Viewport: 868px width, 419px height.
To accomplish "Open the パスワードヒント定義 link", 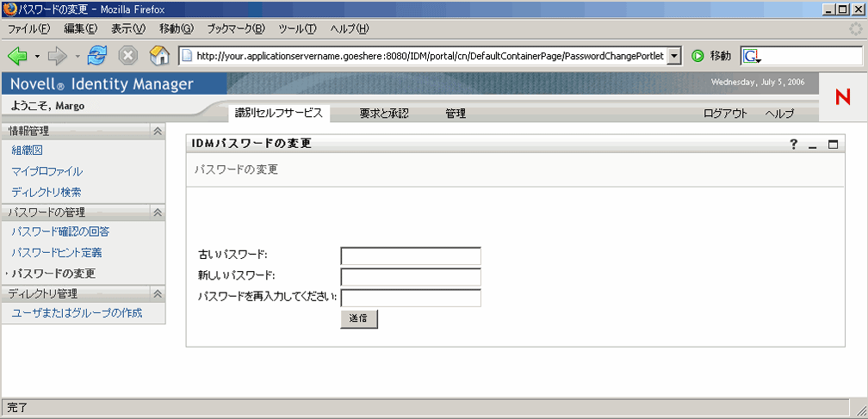I will pyautogui.click(x=57, y=253).
